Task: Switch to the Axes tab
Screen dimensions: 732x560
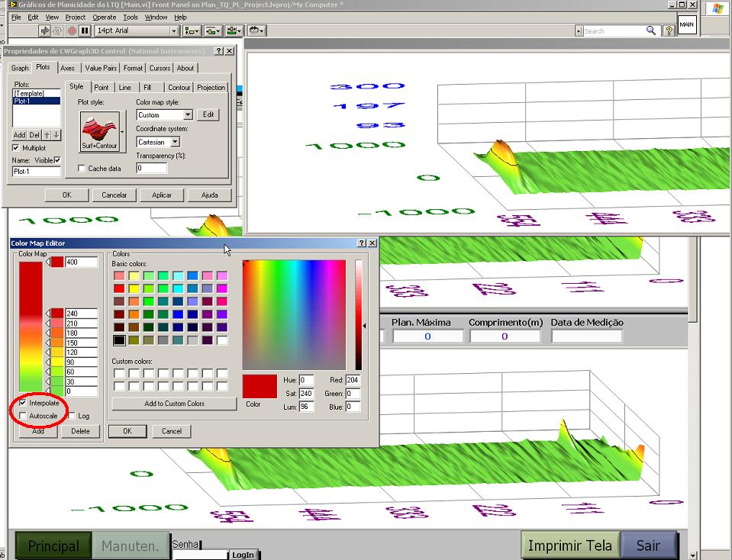Action: click(68, 68)
